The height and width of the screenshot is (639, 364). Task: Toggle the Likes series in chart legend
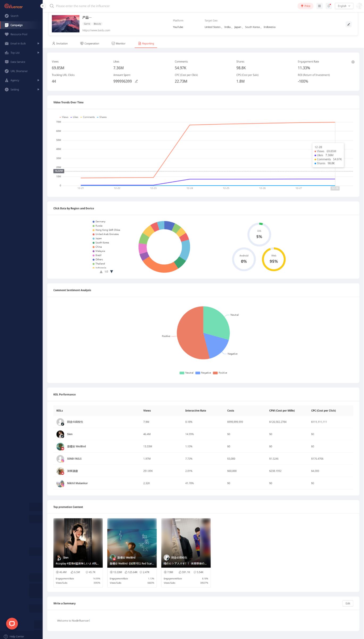[x=74, y=117]
